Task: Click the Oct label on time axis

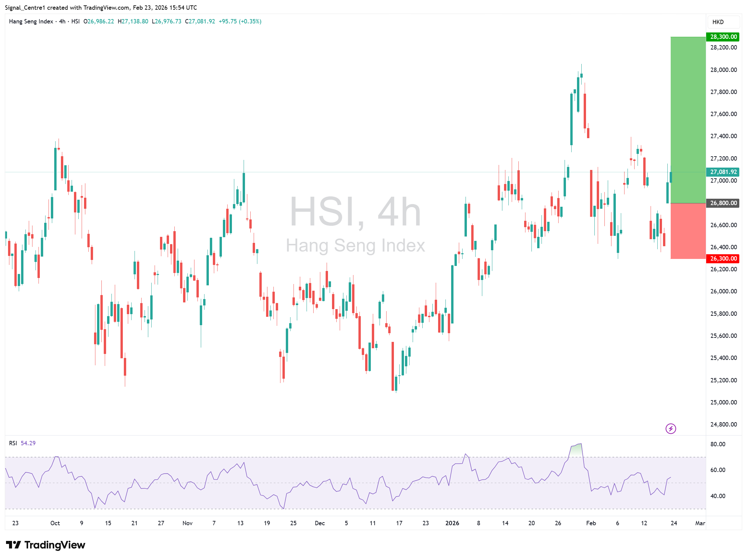Action: tap(55, 523)
